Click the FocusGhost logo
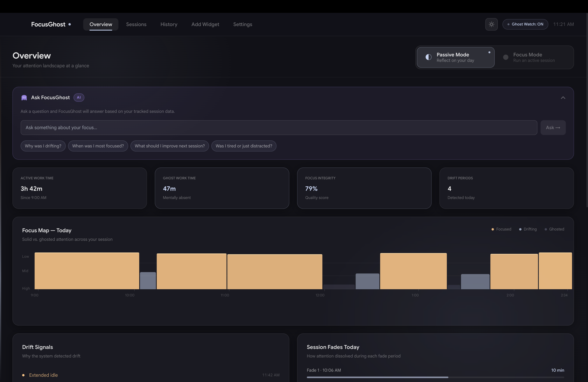Image resolution: width=588 pixels, height=382 pixels. pyautogui.click(x=48, y=24)
